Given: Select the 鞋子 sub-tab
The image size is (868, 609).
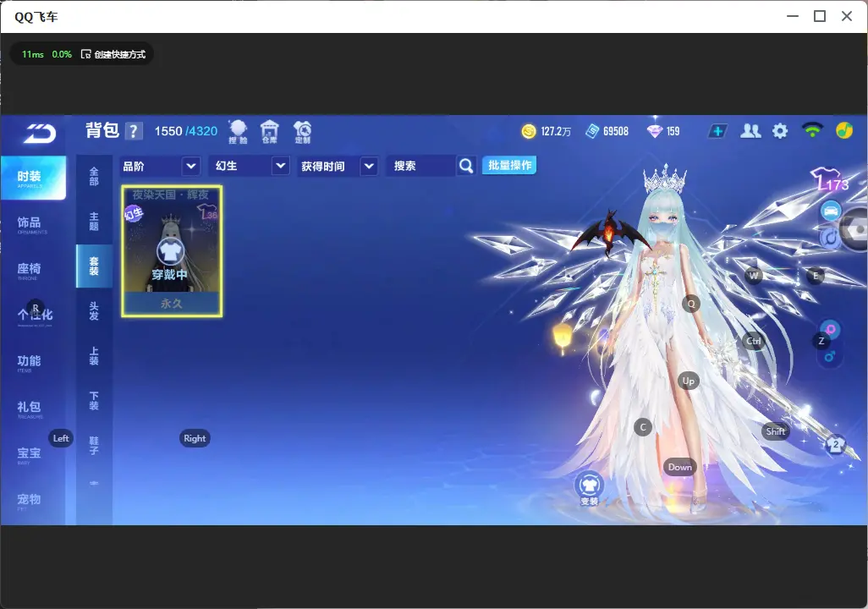Looking at the screenshot, I should (94, 446).
